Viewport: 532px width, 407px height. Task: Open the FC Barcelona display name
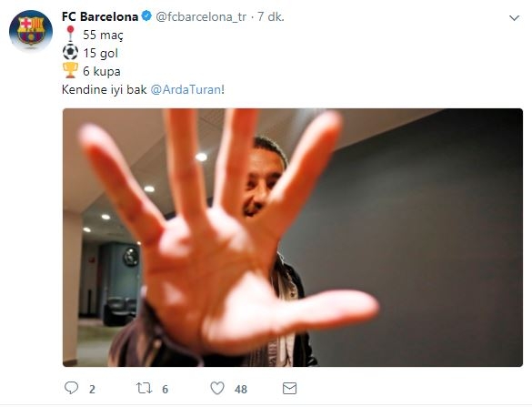tap(100, 16)
